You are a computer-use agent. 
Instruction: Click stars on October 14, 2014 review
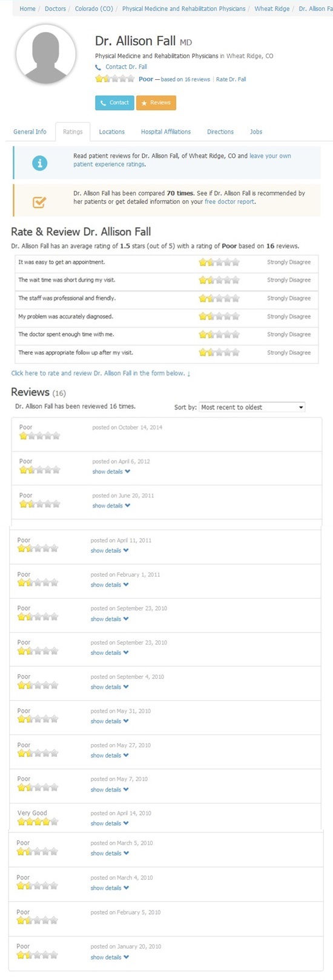click(x=40, y=435)
